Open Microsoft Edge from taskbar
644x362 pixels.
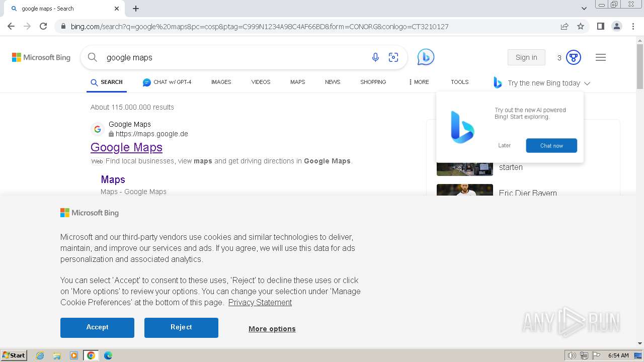point(108,355)
